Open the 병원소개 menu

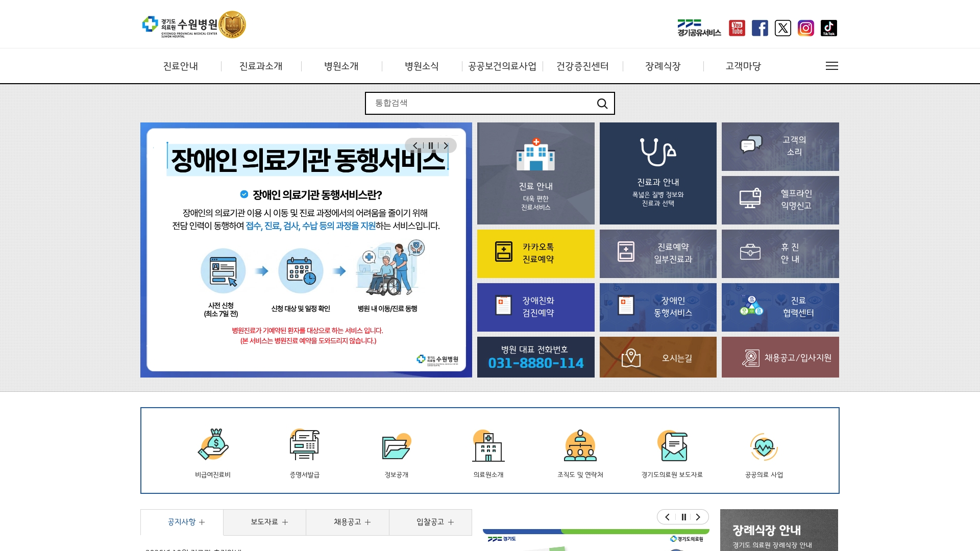pos(341,66)
